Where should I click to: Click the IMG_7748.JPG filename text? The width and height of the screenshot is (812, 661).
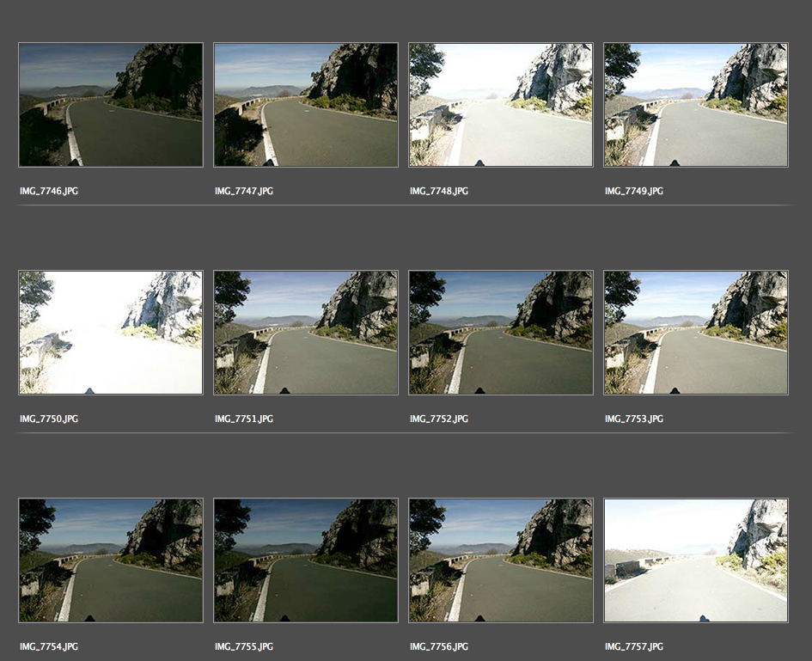pyautogui.click(x=439, y=191)
